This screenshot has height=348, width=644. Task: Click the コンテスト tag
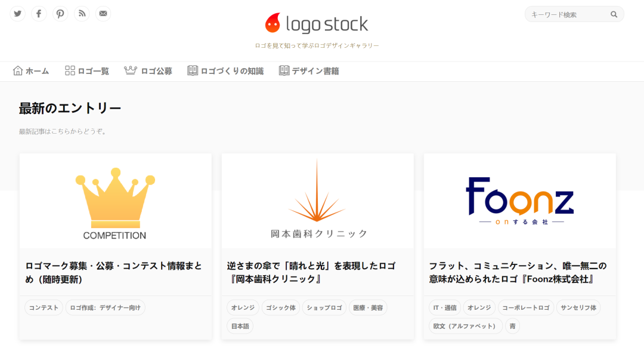[44, 308]
